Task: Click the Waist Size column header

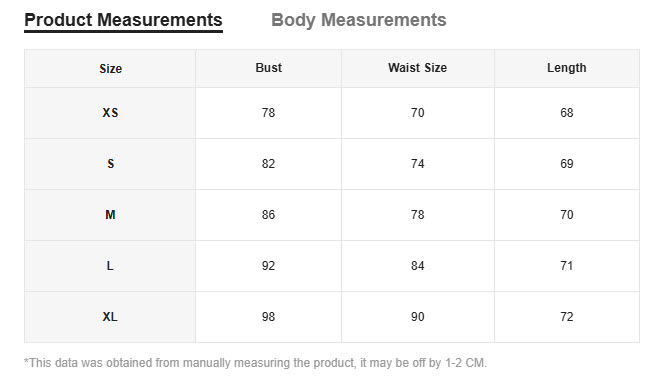Action: pos(417,68)
